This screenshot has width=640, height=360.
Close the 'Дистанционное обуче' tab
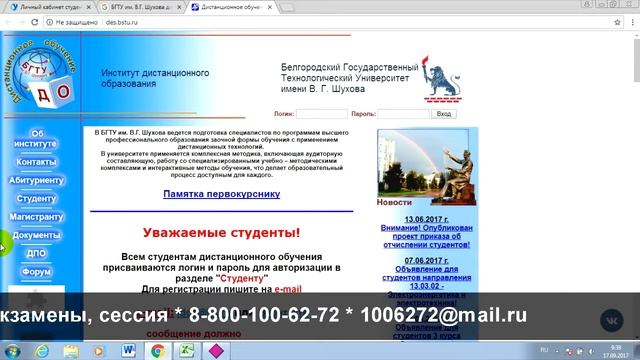click(x=270, y=7)
